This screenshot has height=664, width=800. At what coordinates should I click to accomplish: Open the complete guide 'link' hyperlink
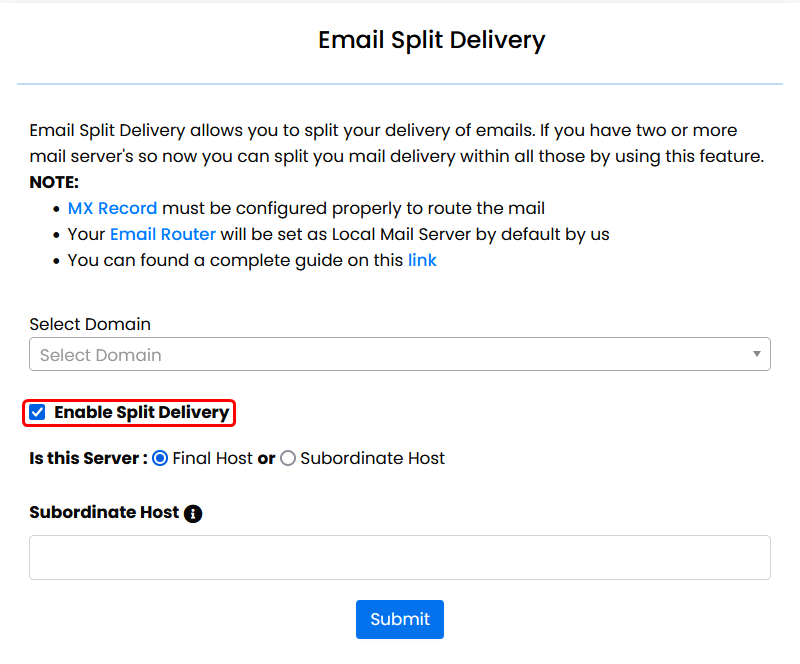[x=422, y=260]
